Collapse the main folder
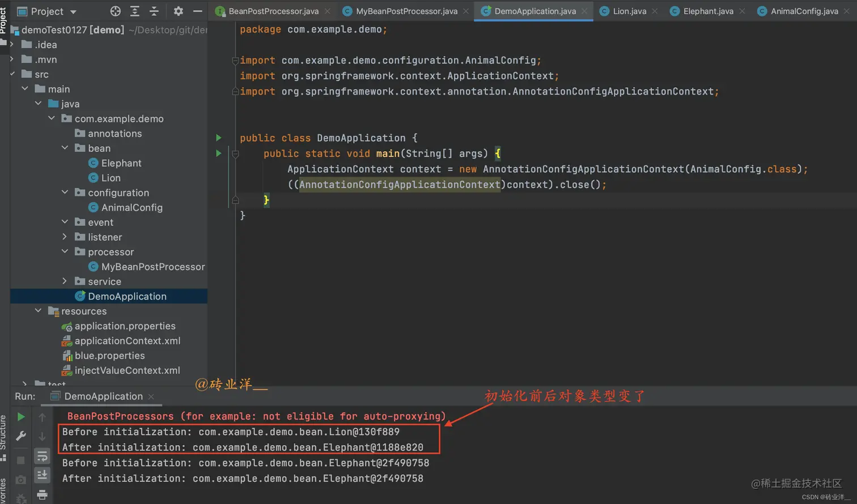 [x=25, y=89]
